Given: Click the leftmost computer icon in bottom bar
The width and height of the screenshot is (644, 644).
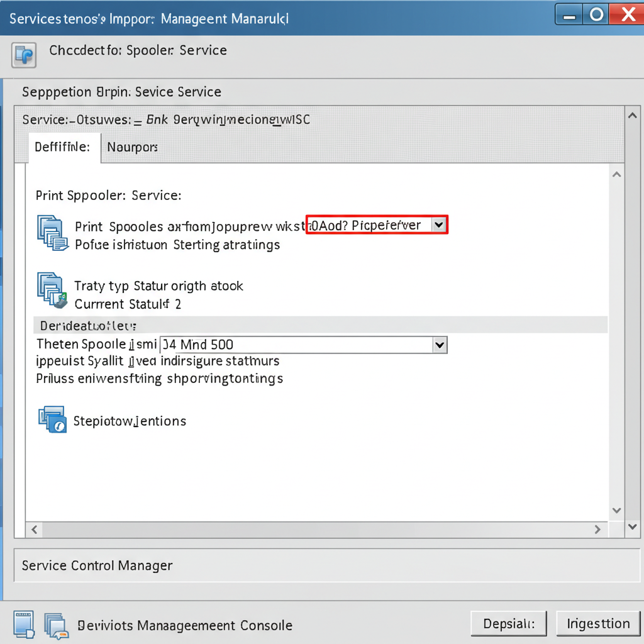Looking at the screenshot, I should (23, 625).
